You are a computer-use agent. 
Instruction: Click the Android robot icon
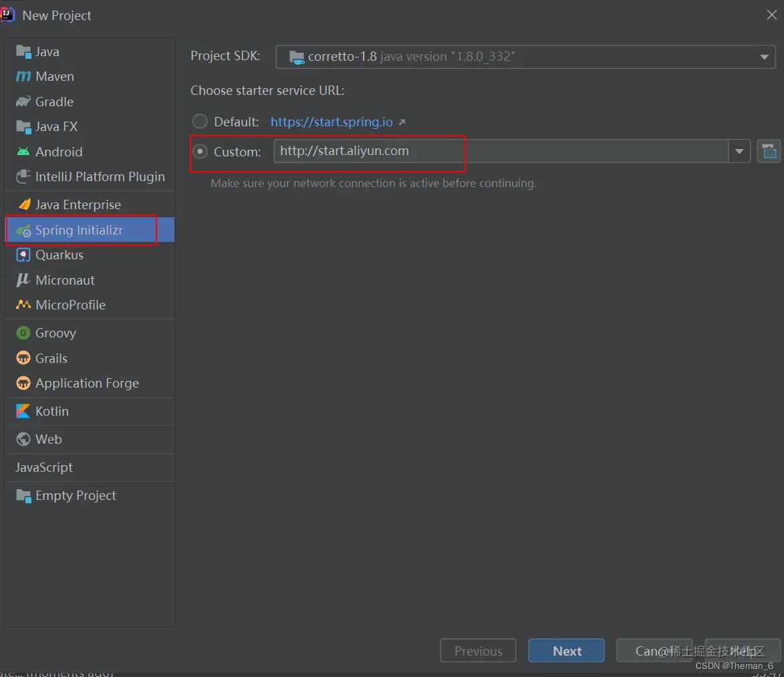(23, 152)
